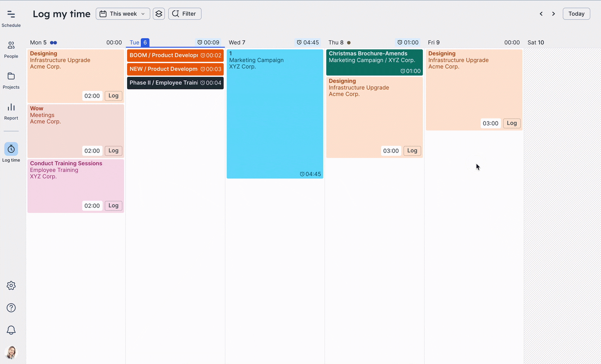
Task: Toggle the grouped view stack icon
Action: click(x=159, y=14)
